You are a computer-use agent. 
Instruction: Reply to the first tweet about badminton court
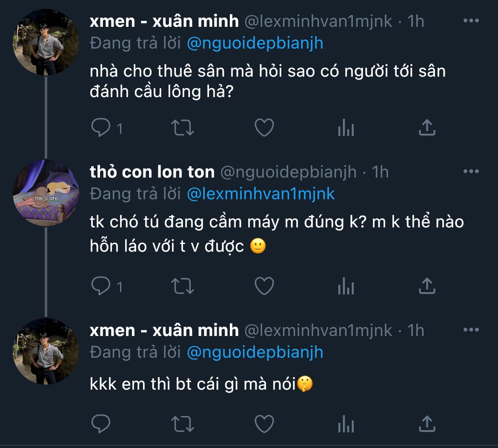101,128
